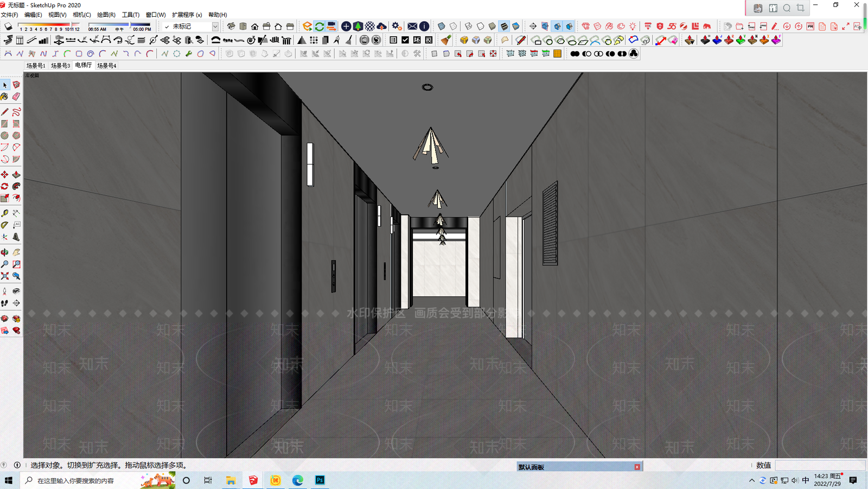The image size is (868, 489).
Task: Toggle the Shaded With Textures style
Action: (504, 26)
